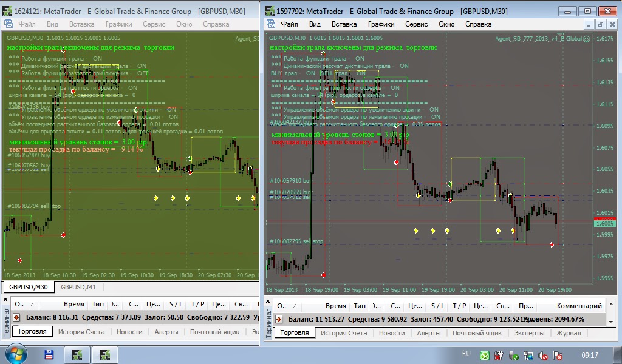Click order label #106082794 sell stop on left chart
622x364 pixels.
tap(34, 206)
